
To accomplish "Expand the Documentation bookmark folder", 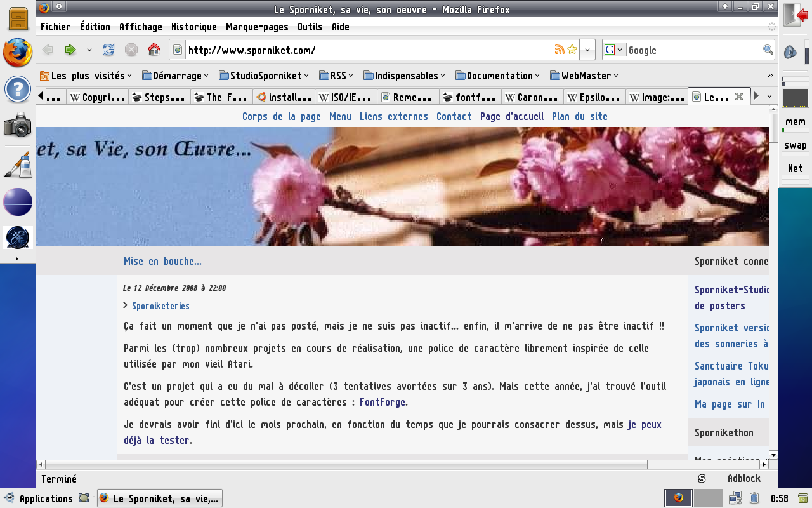I will click(497, 76).
